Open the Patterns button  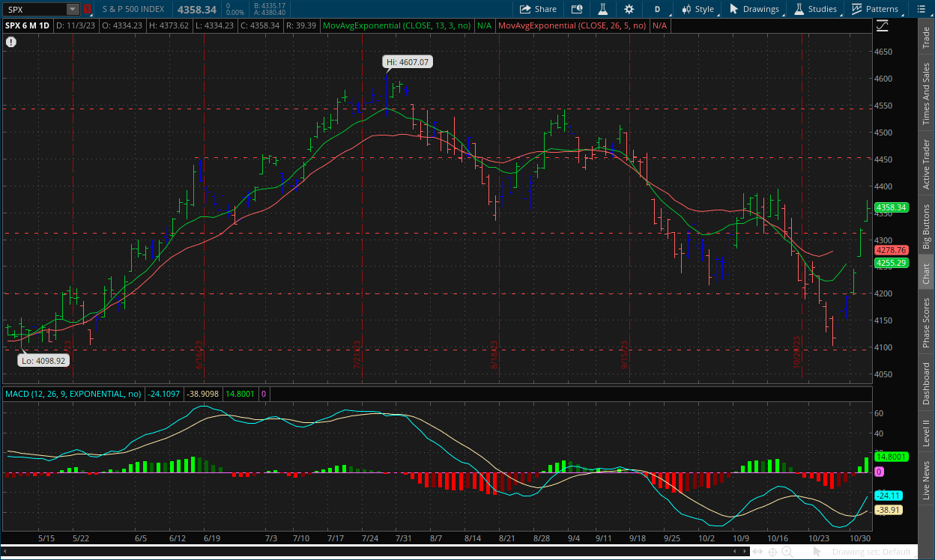point(874,9)
